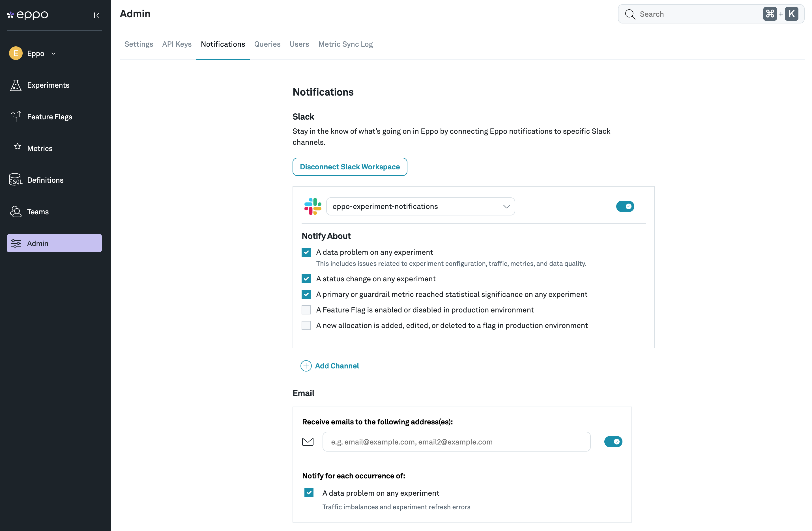Click the email envelope icon
The image size is (812, 531).
coord(308,442)
